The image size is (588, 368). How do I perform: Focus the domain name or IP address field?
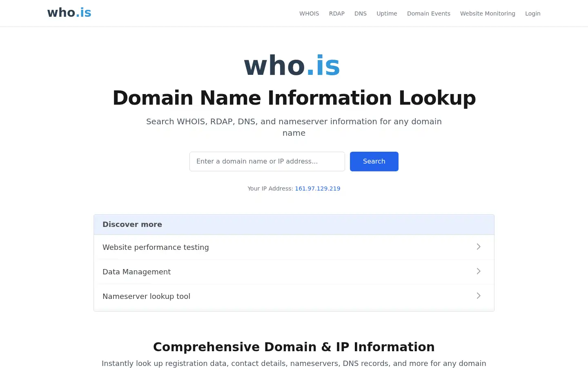(x=267, y=162)
